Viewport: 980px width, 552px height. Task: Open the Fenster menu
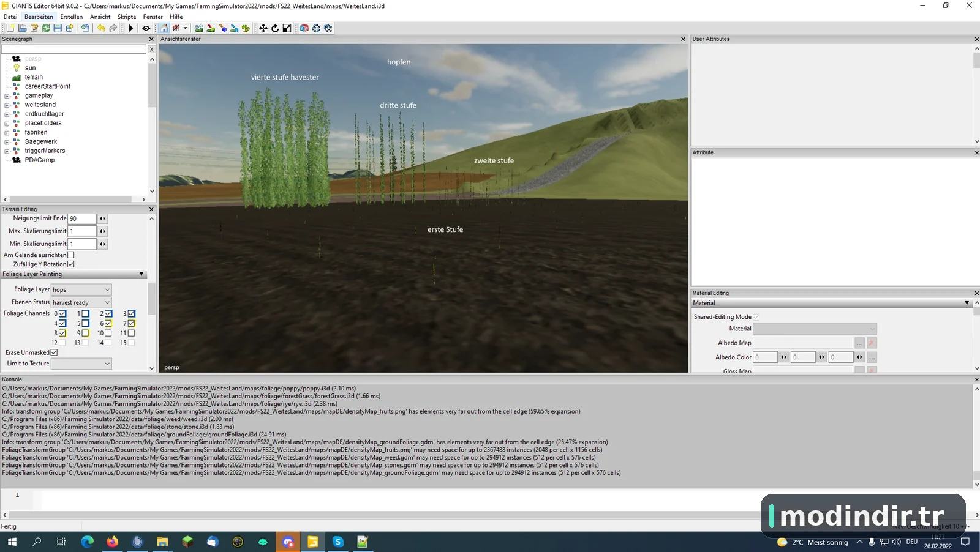coord(153,17)
